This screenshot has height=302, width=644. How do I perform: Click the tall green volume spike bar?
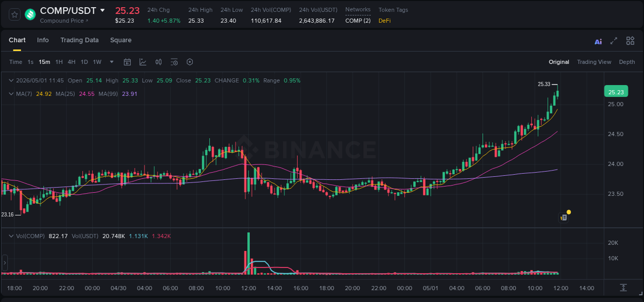click(248, 253)
